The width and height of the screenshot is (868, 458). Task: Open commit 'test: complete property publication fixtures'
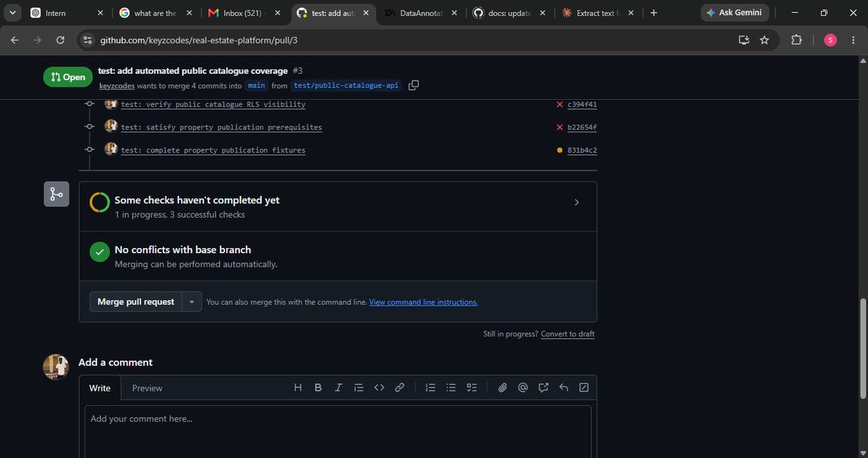[213, 150]
